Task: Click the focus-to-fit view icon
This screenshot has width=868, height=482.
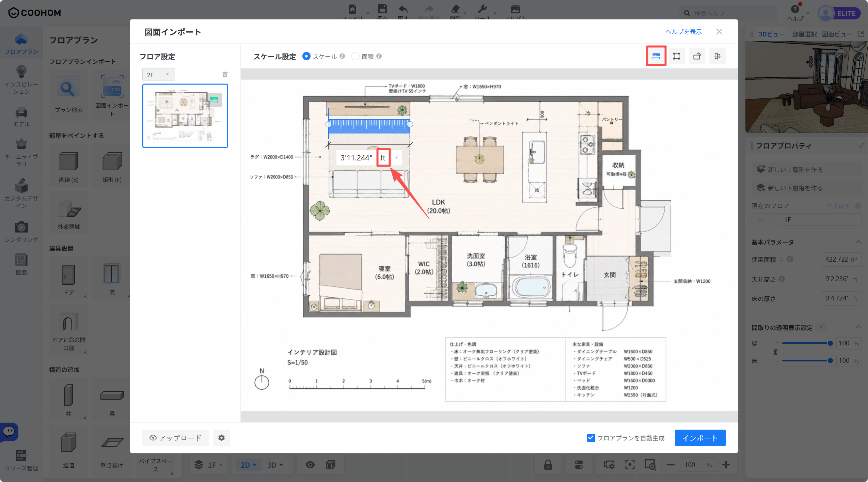Action: point(630,465)
